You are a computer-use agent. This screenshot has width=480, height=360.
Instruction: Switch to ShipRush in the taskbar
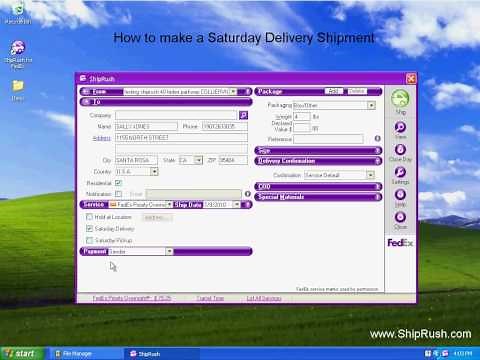tap(162, 354)
